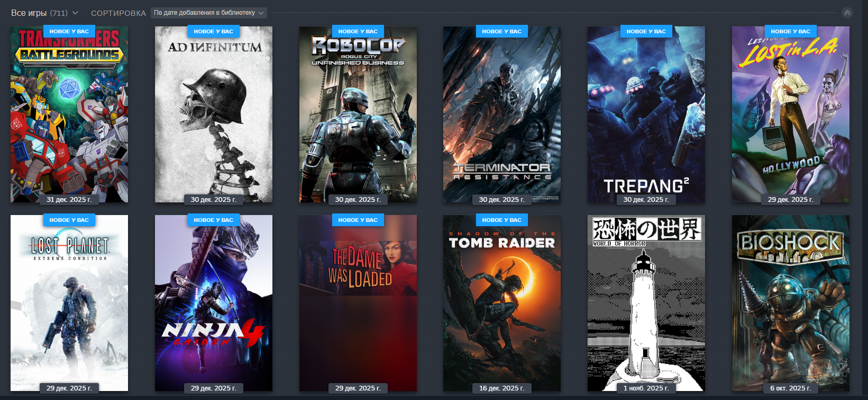
Task: Click 'НОВОЕ У ВАС' badge on RoboCop
Action: click(358, 31)
